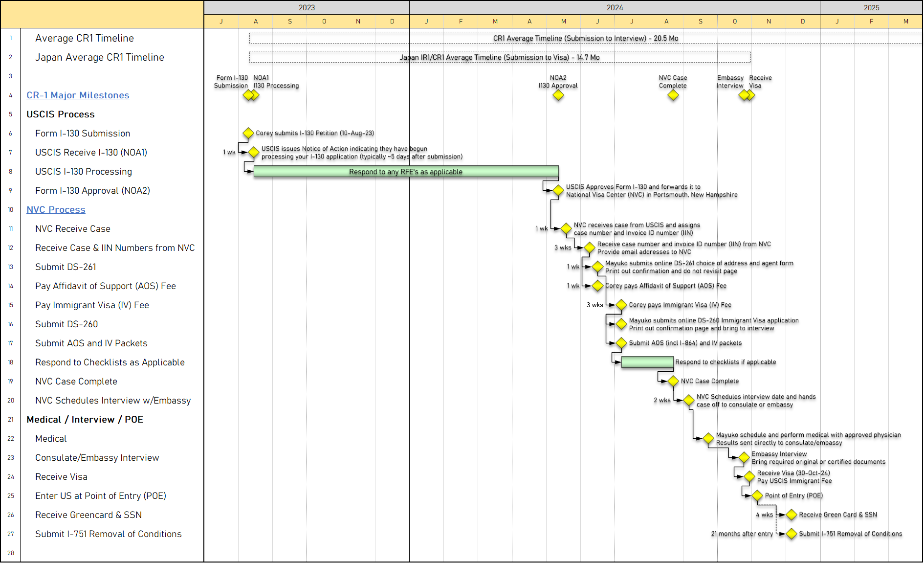Click the 'Average CR1 Timeline' task row

85,38
